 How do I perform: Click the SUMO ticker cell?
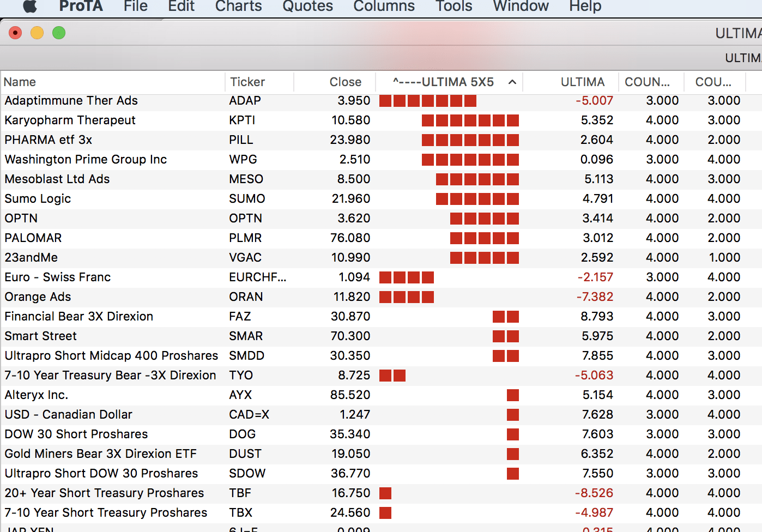point(247,199)
